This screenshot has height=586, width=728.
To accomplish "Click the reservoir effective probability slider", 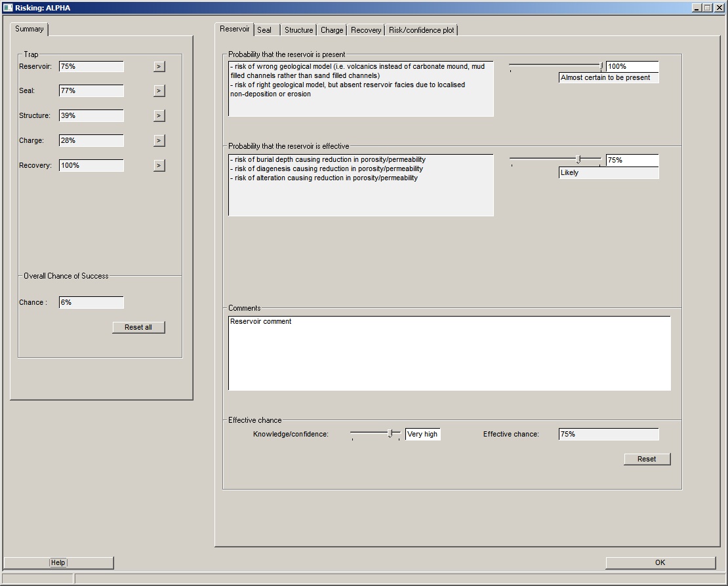I will (x=556, y=159).
